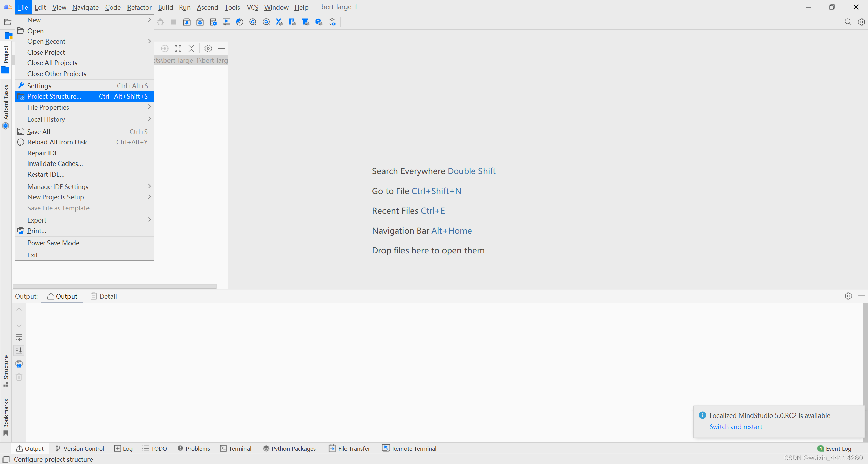Screen dimensions: 868x464
Task: Click the Collapse All icon in project pane
Action: 191,49
